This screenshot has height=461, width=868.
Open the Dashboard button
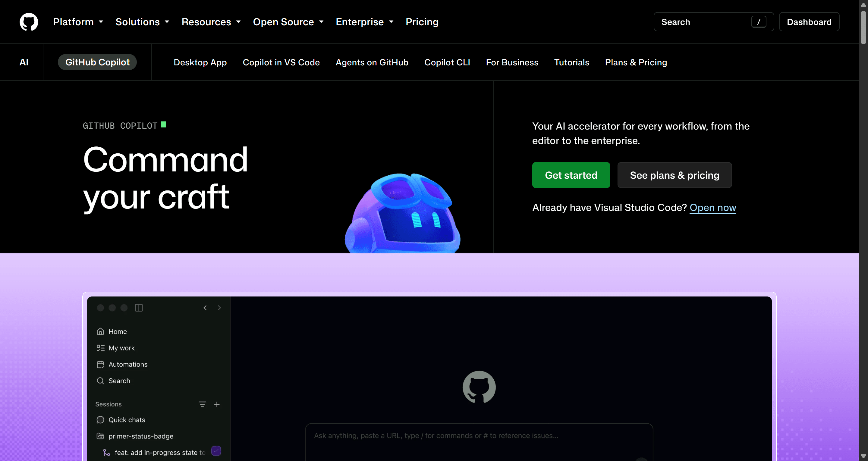click(x=809, y=22)
